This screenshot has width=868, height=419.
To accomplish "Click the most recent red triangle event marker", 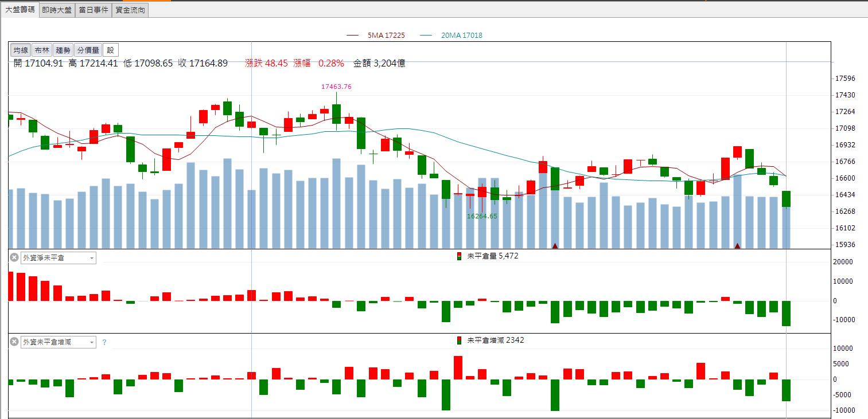I will coord(737,246).
